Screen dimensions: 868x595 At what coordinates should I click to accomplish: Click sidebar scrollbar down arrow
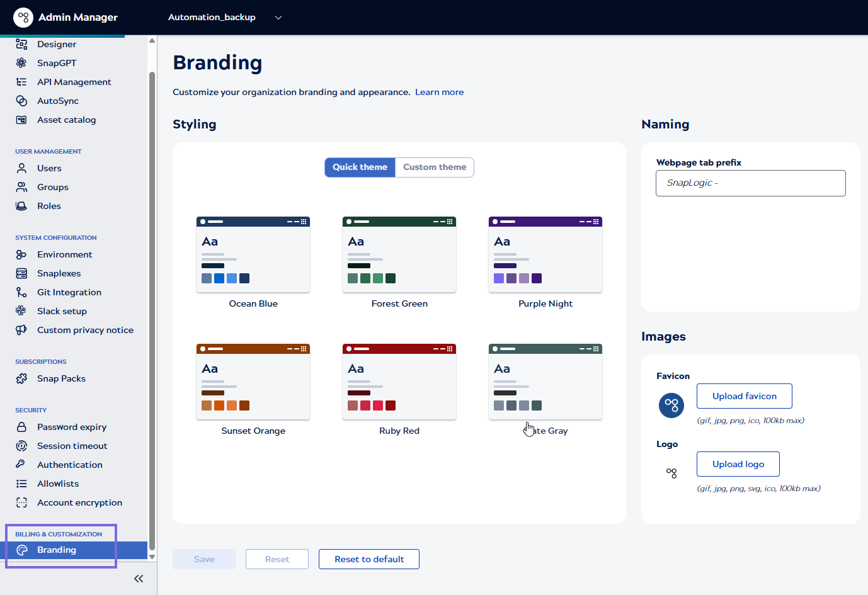tap(152, 557)
